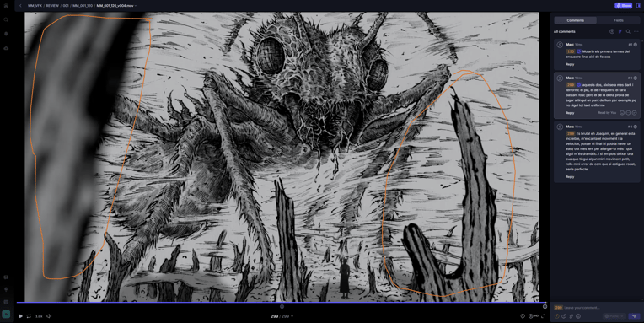Open the cloud icon in the left sidebar
The width and height of the screenshot is (644, 323).
pyautogui.click(x=6, y=48)
